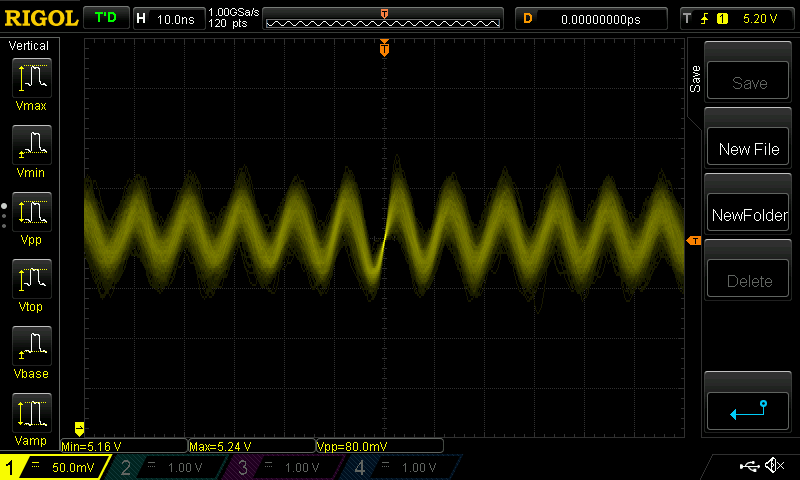
Task: Click the orange trigger position marker
Action: click(384, 48)
